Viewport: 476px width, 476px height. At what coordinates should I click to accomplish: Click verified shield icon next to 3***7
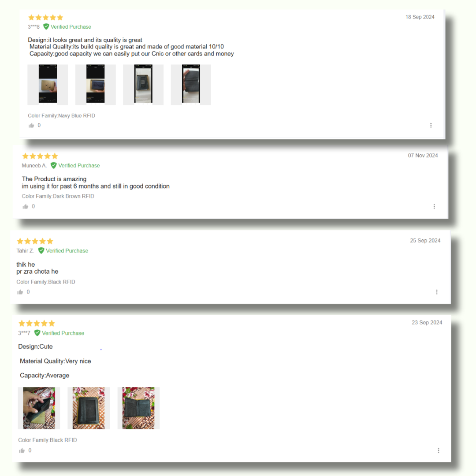pyautogui.click(x=37, y=333)
